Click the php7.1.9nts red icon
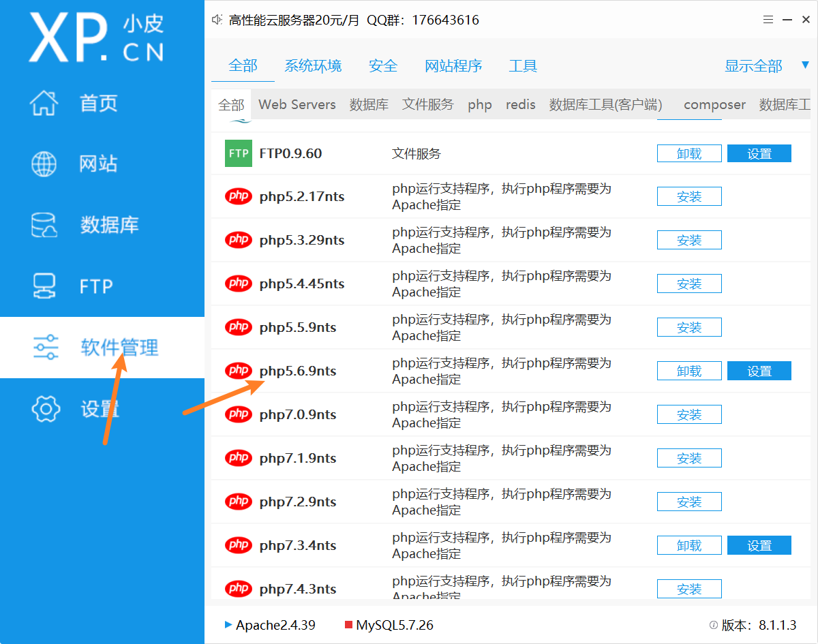The image size is (818, 644). (239, 458)
